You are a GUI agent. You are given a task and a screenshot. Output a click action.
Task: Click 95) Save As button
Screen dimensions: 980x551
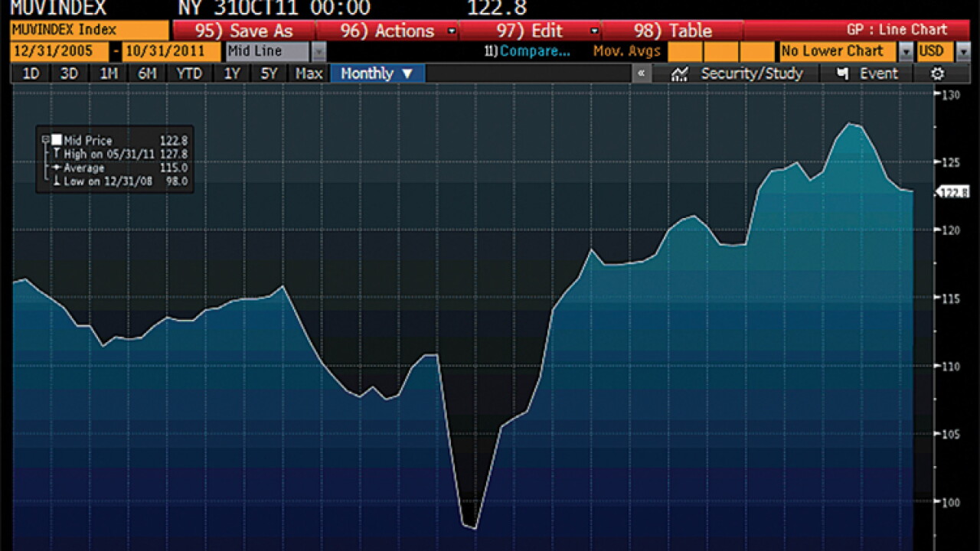tap(244, 31)
